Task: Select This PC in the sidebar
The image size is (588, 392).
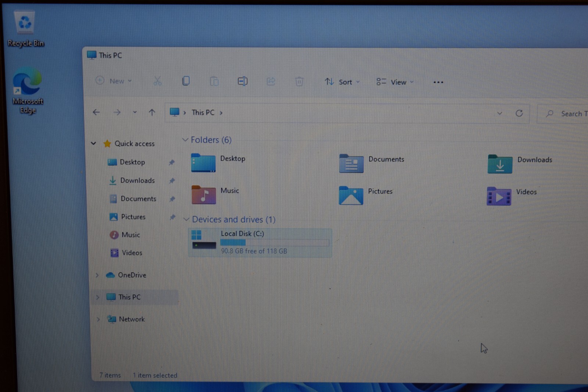Action: (129, 297)
